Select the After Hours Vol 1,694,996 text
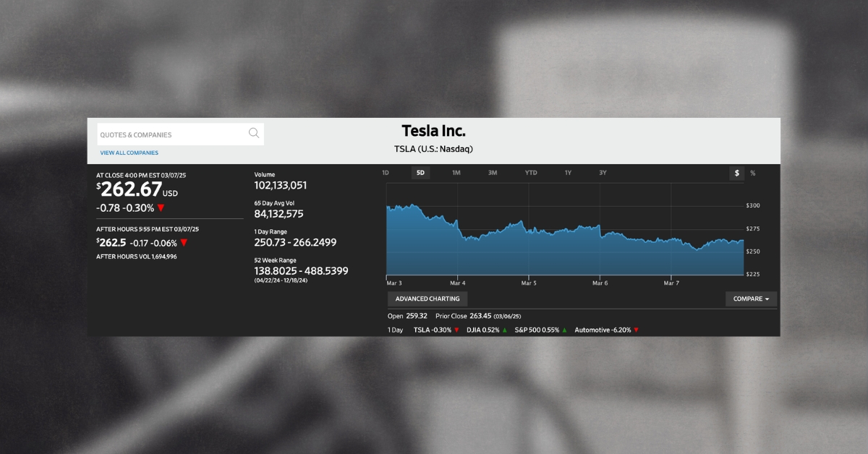 coord(137,257)
